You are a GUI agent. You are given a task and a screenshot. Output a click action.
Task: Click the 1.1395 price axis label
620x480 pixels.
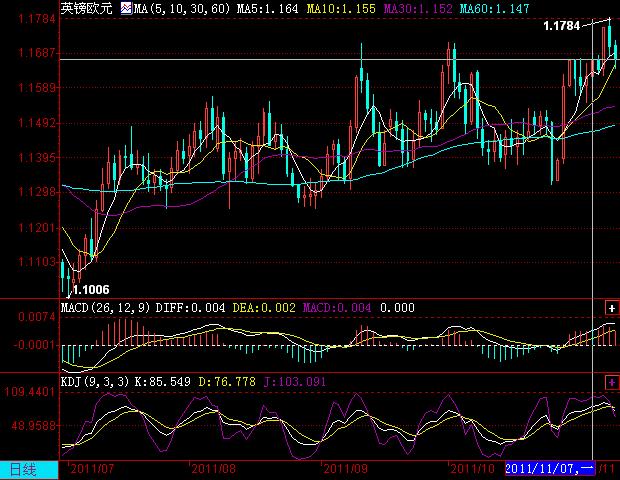[37, 157]
